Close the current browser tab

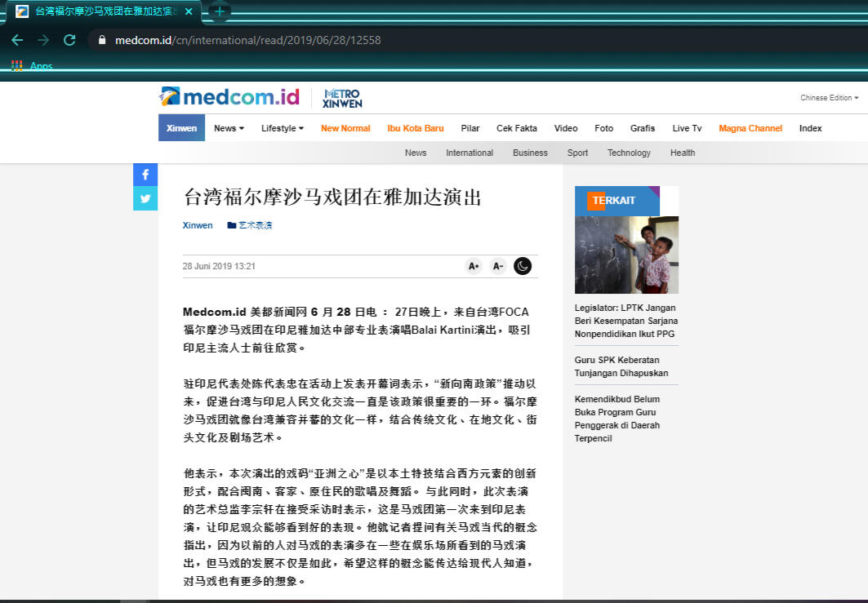[189, 11]
